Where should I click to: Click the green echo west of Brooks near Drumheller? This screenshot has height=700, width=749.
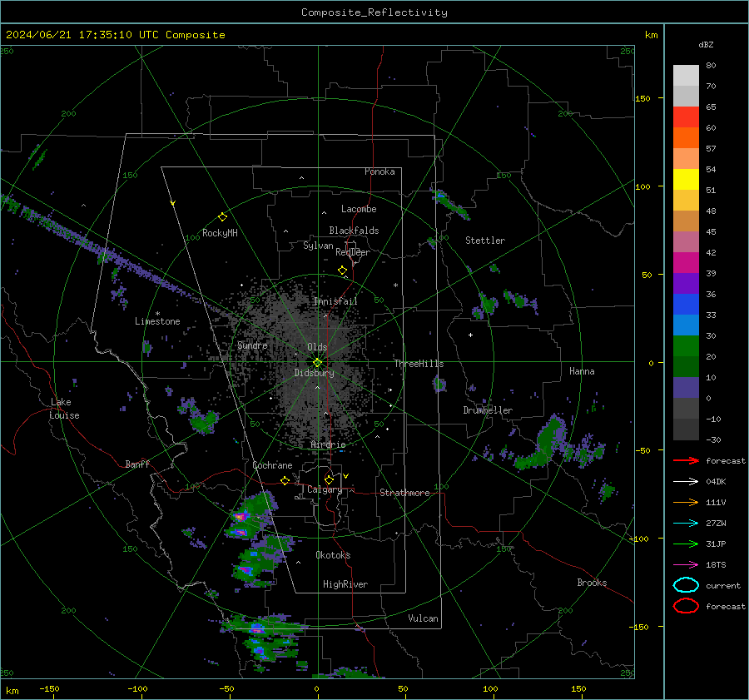(x=544, y=444)
